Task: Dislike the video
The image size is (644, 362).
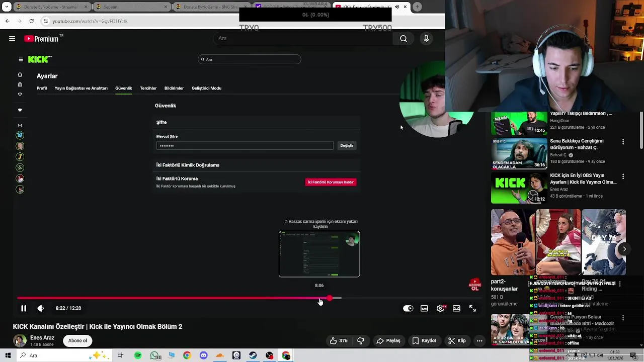Action: (361, 341)
